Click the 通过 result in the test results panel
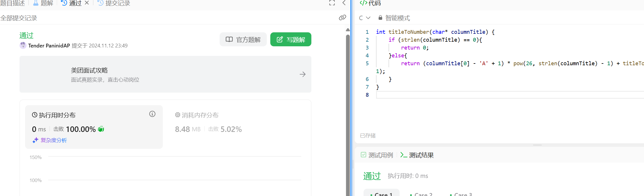 point(372,176)
